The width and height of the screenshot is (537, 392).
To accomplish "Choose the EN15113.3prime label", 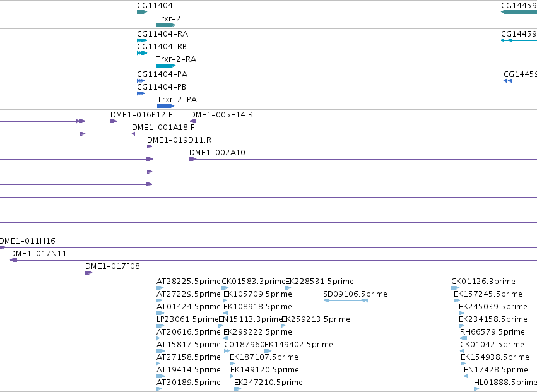I will pos(251,319).
